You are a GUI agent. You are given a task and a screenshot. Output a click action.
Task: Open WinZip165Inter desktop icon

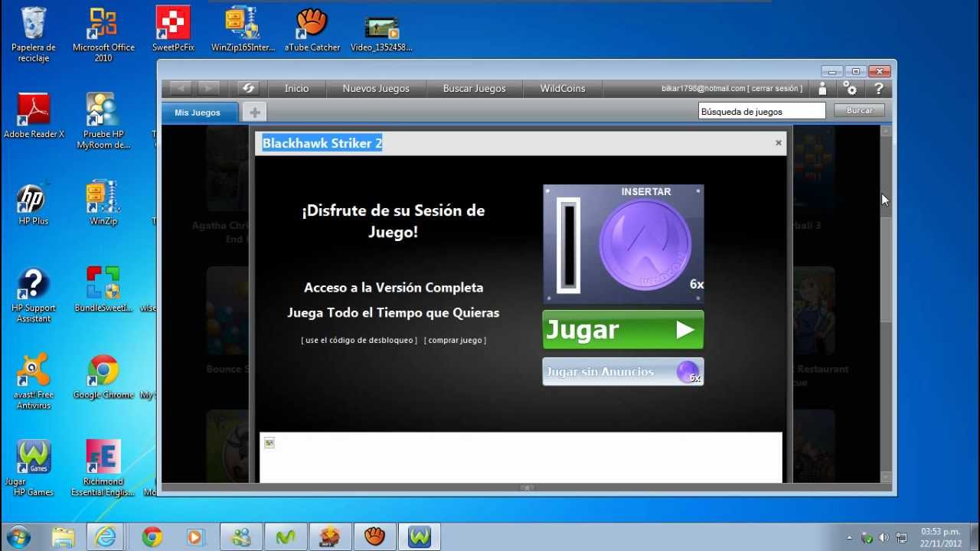point(243,29)
